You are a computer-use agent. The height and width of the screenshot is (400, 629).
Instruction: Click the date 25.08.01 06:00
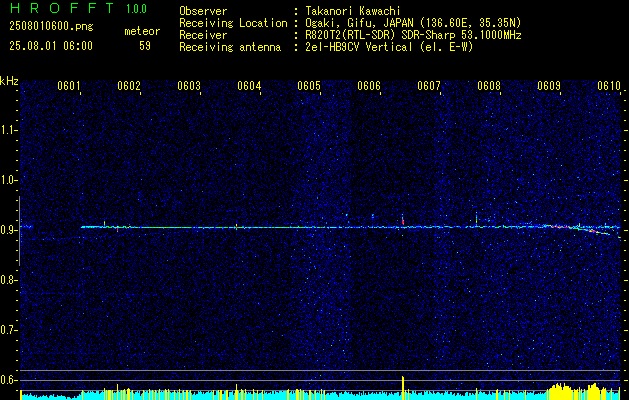[x=51, y=46]
